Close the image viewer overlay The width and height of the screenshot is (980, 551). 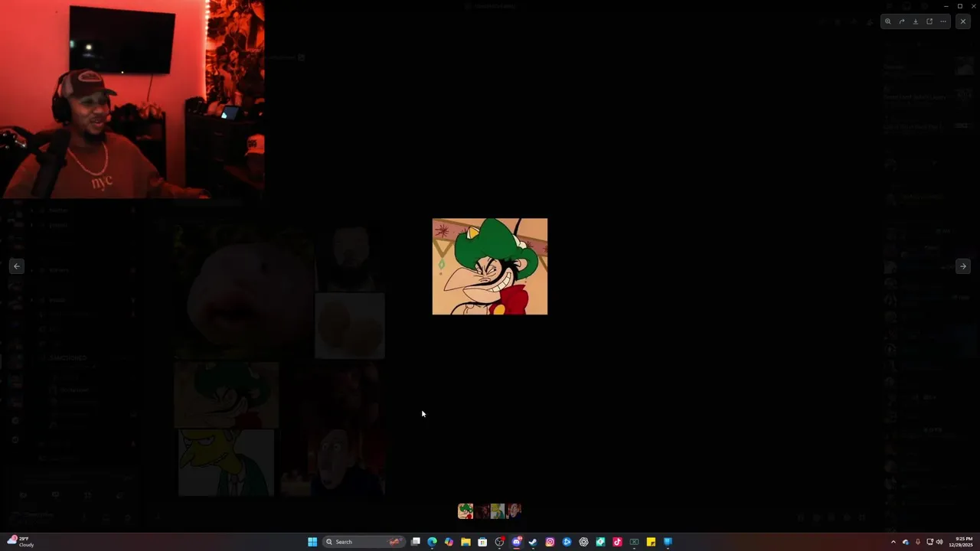coord(963,21)
